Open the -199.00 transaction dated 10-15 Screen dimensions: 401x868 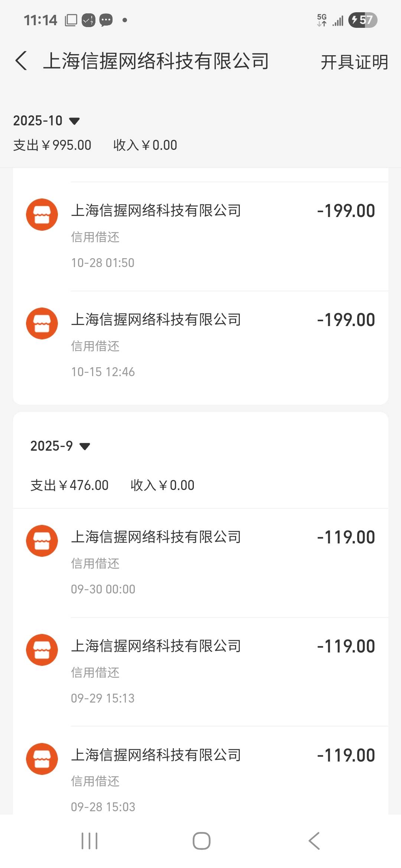click(x=346, y=320)
